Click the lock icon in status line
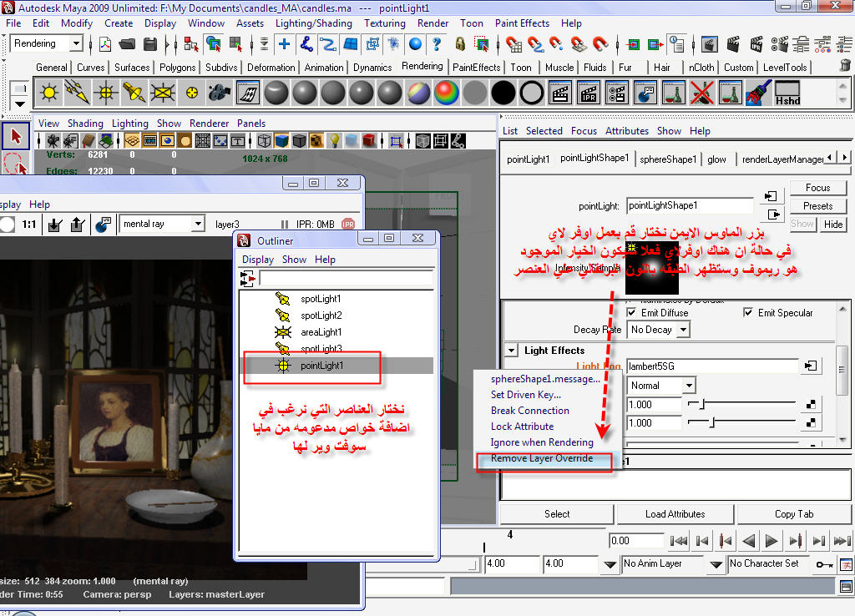 pos(460,43)
